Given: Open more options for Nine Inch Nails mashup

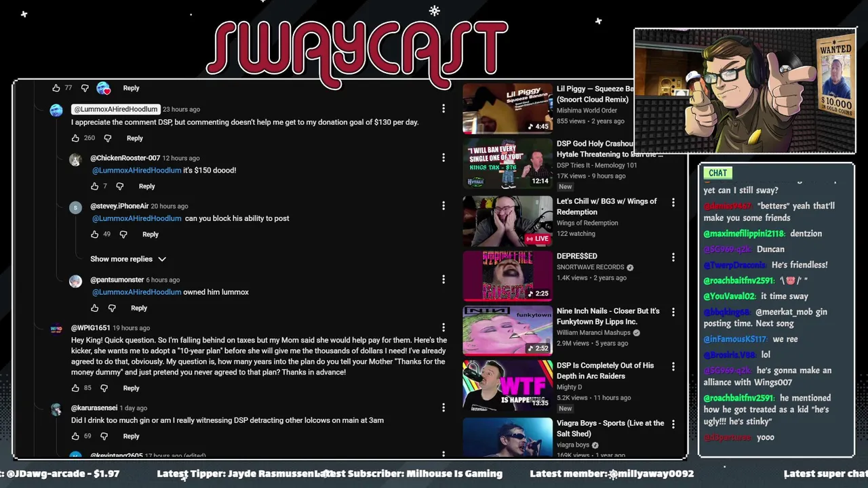Looking at the screenshot, I should 673,312.
